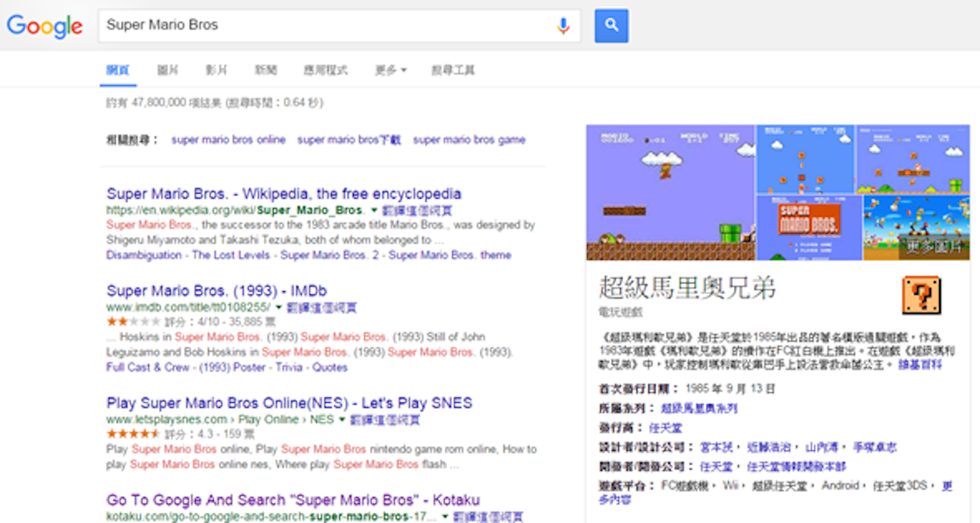Image resolution: width=980 pixels, height=523 pixels.
Task: Click the Google logo
Action: tap(45, 26)
